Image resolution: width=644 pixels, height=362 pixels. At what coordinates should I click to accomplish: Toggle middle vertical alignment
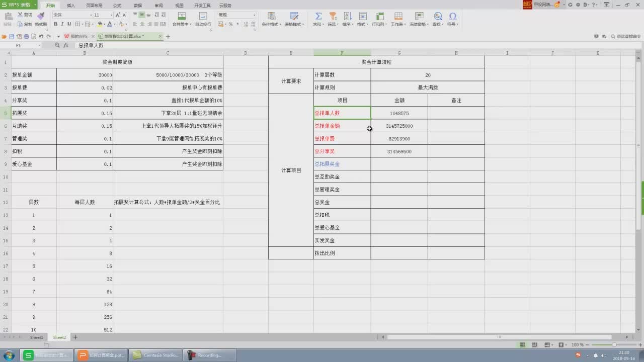coord(142,15)
